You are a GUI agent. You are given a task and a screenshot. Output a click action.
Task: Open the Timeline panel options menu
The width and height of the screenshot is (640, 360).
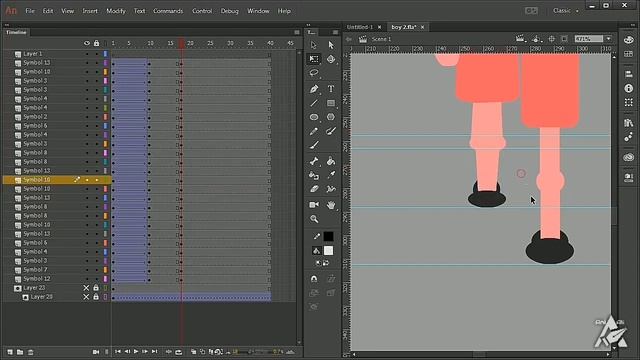[297, 32]
